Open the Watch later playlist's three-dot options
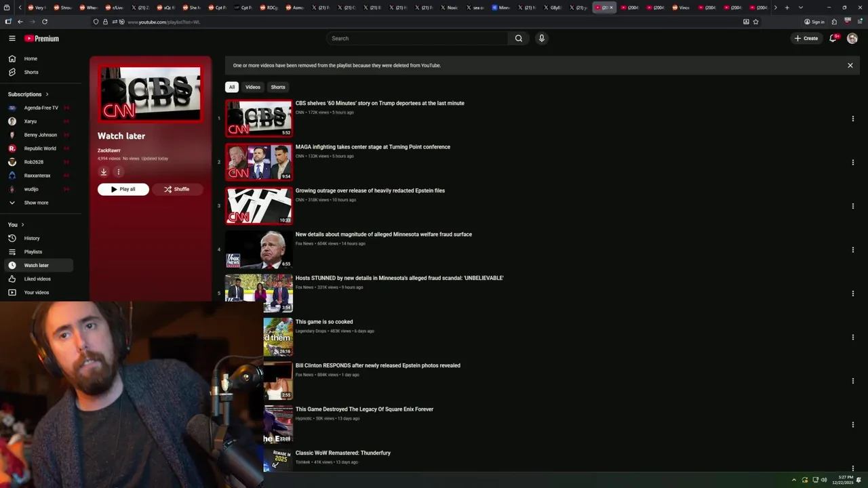The width and height of the screenshot is (868, 488). tap(118, 172)
